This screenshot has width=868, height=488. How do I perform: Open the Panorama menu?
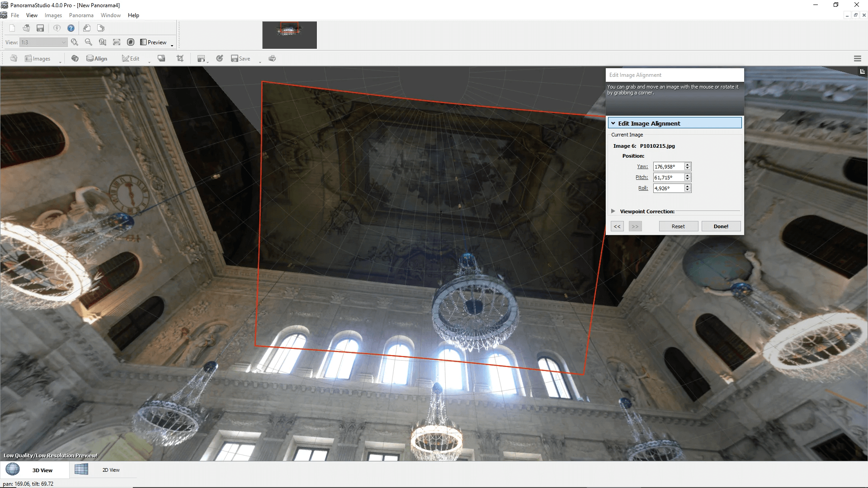[x=81, y=15]
